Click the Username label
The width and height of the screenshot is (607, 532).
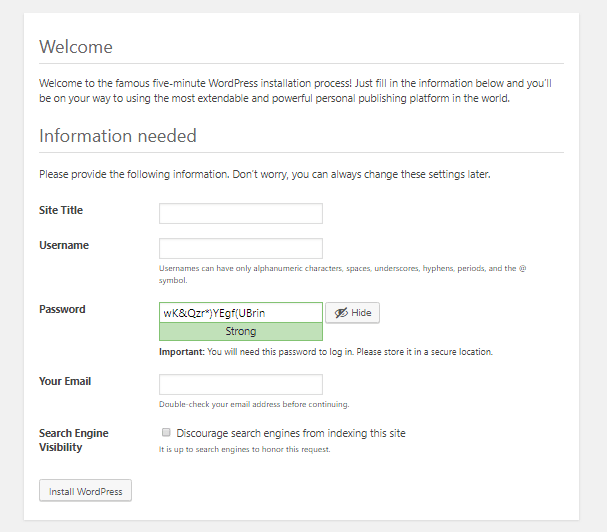coord(64,245)
